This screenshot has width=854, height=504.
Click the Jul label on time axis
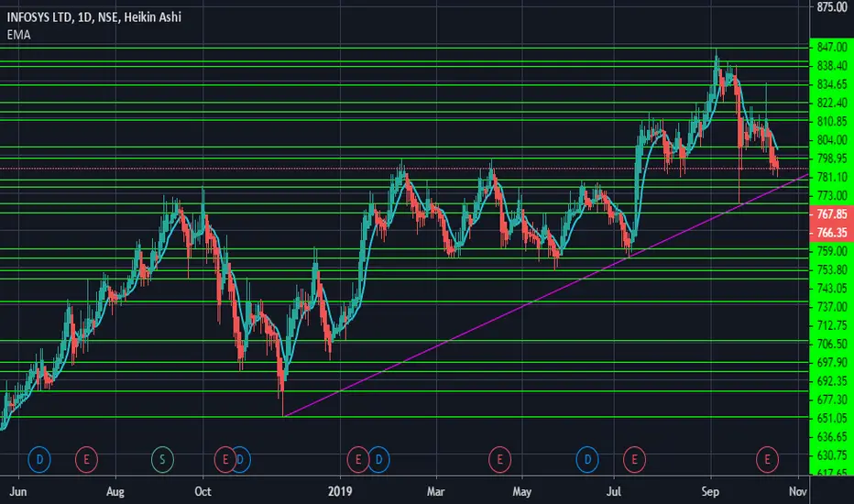614,491
